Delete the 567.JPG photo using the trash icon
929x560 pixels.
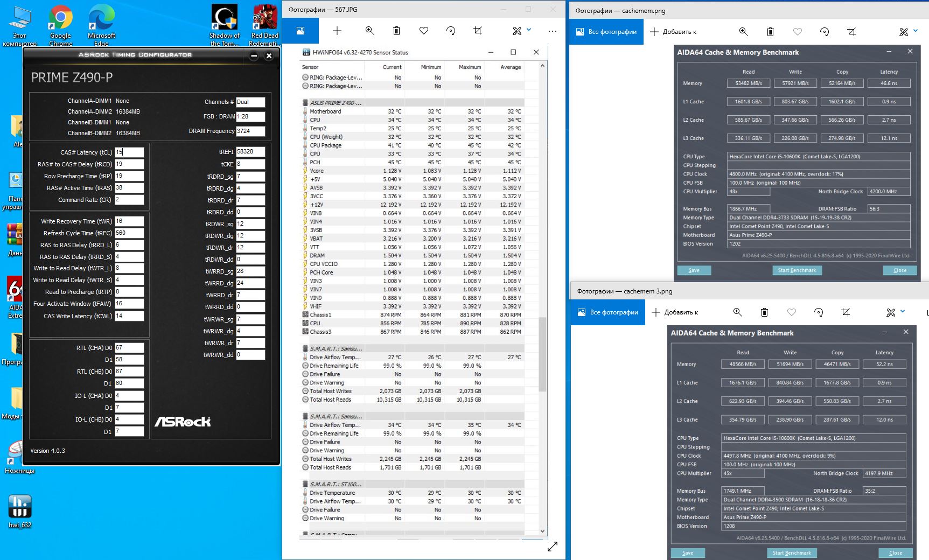396,31
